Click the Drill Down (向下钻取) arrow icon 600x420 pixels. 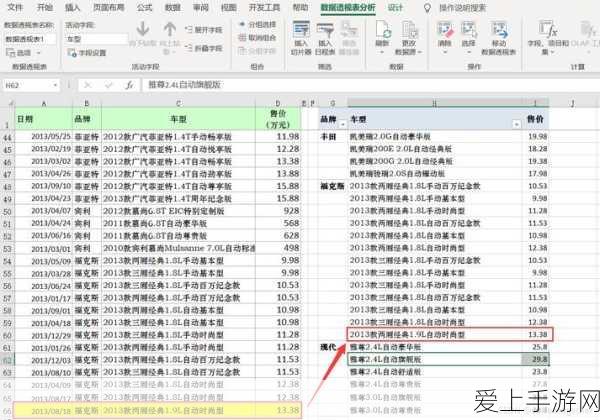click(143, 29)
